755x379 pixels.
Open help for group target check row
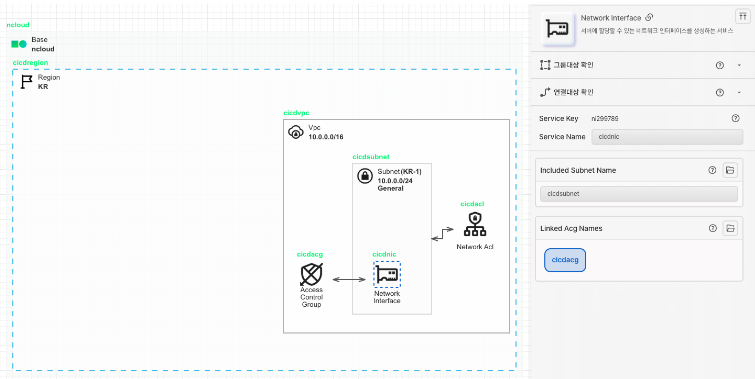720,65
